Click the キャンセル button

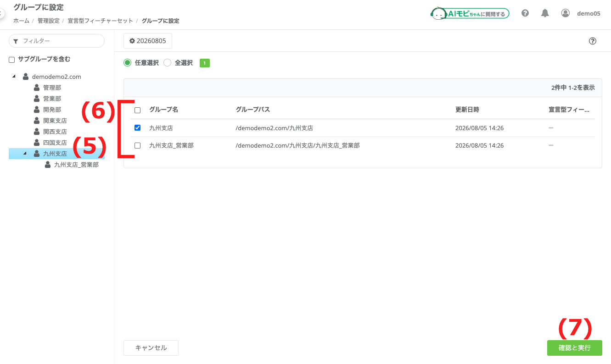coord(151,348)
